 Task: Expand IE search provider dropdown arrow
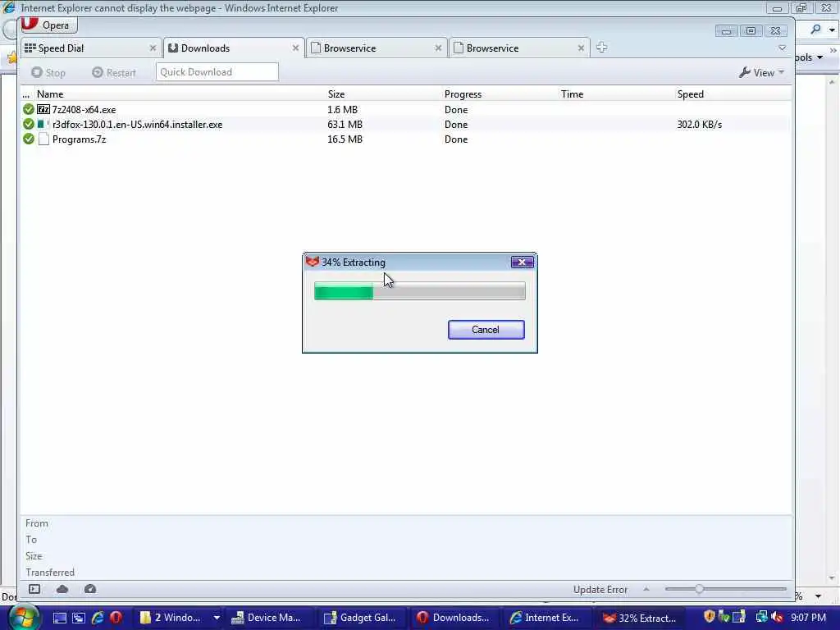pos(832,30)
